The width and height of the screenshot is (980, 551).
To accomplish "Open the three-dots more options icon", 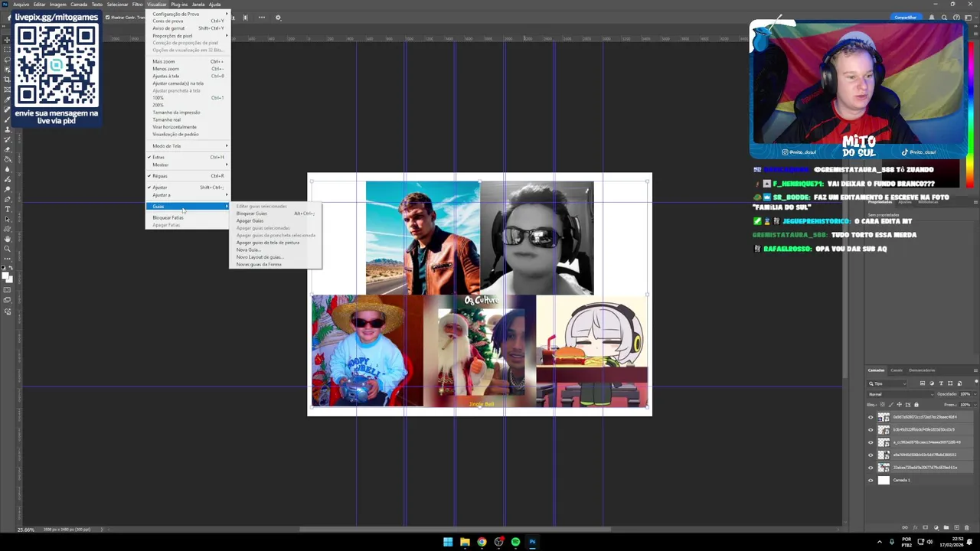I will click(x=262, y=17).
